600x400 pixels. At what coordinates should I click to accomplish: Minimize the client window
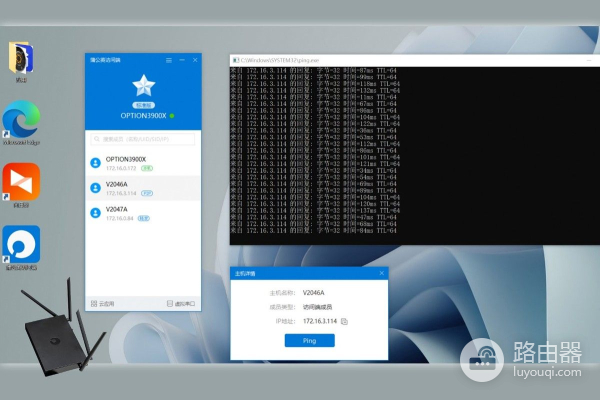click(181, 61)
